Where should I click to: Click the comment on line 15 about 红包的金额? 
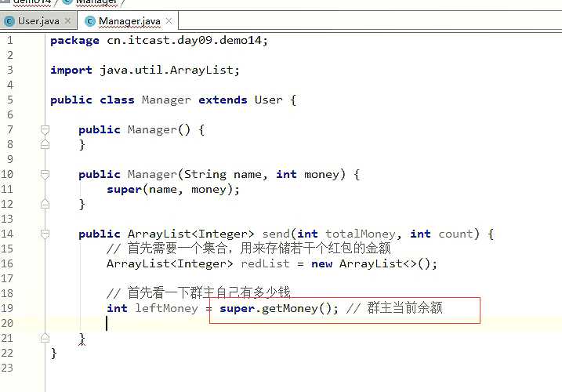248,249
